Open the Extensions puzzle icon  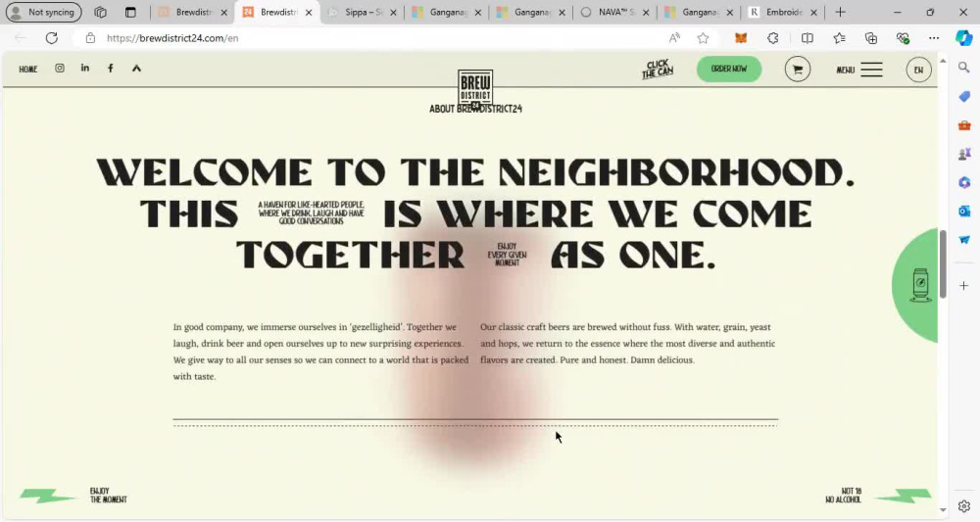click(773, 38)
